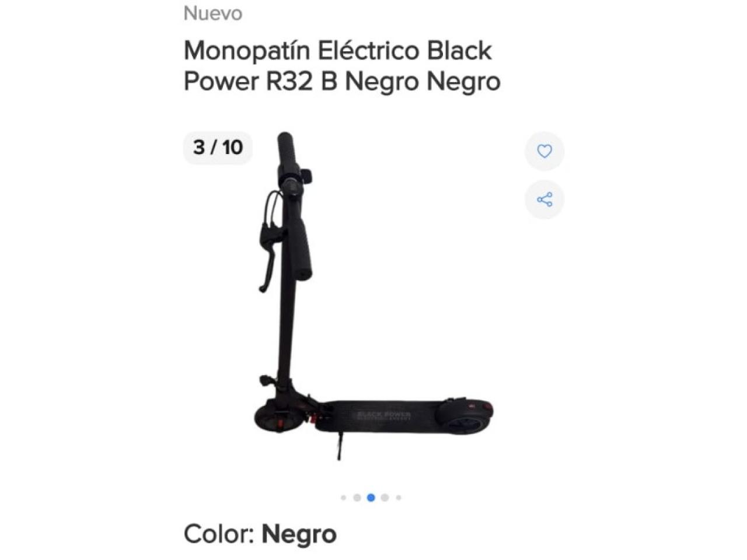Go to the fourth gallery dot

point(385,498)
